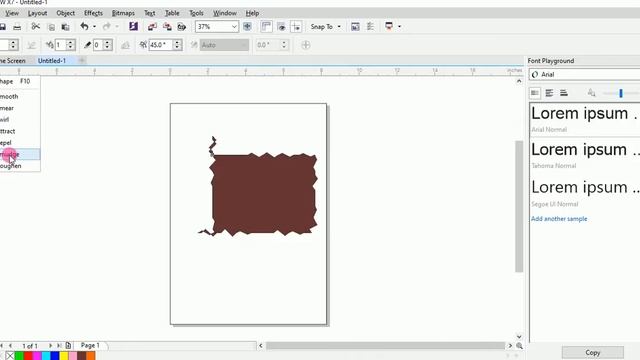Click the Redo arrow icon
Viewport: 640px width, 360px height.
pos(107,27)
